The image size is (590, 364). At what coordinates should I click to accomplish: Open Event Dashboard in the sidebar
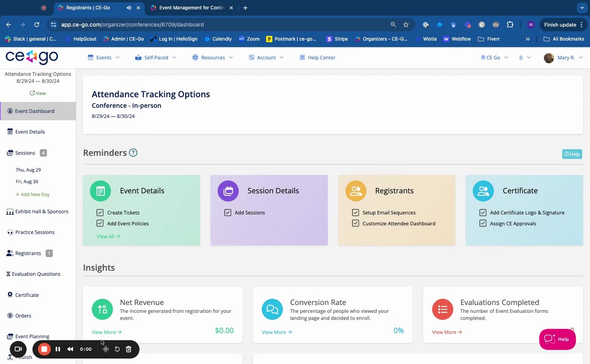38,111
